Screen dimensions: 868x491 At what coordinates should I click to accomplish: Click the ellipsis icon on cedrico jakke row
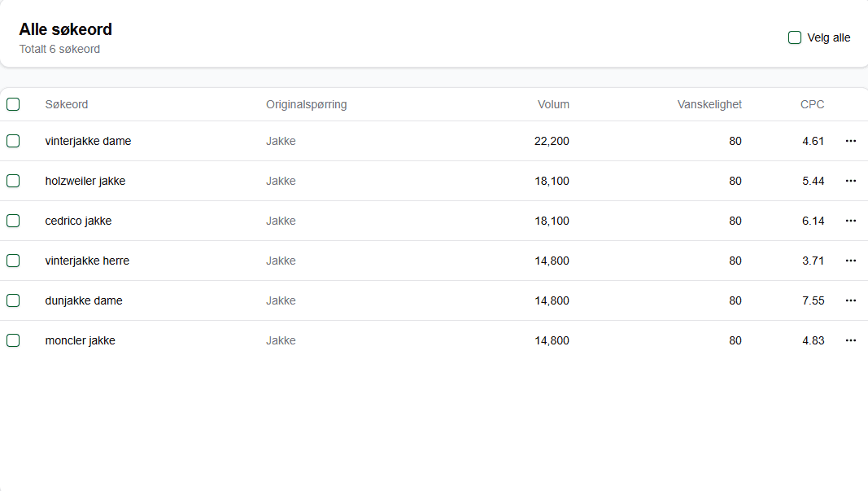pyautogui.click(x=850, y=221)
